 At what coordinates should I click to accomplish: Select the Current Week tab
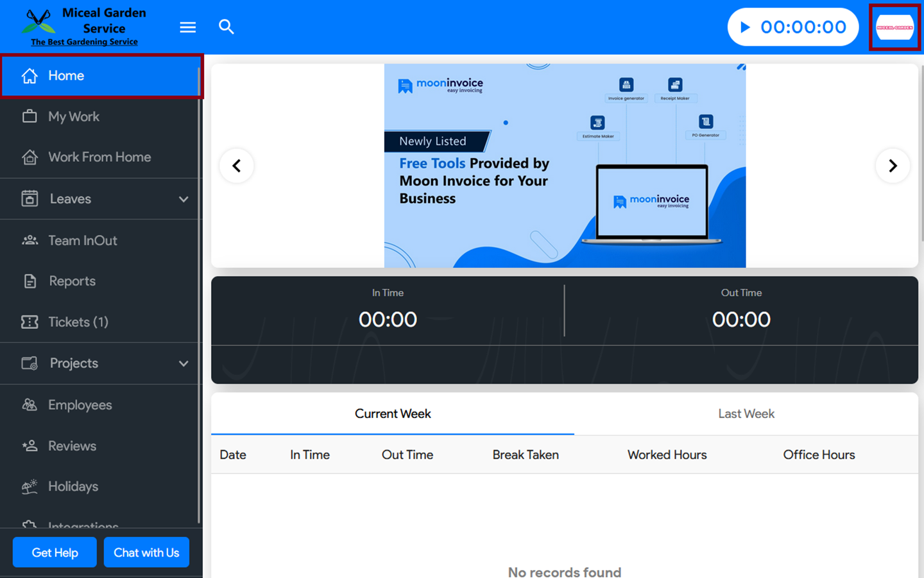tap(393, 414)
